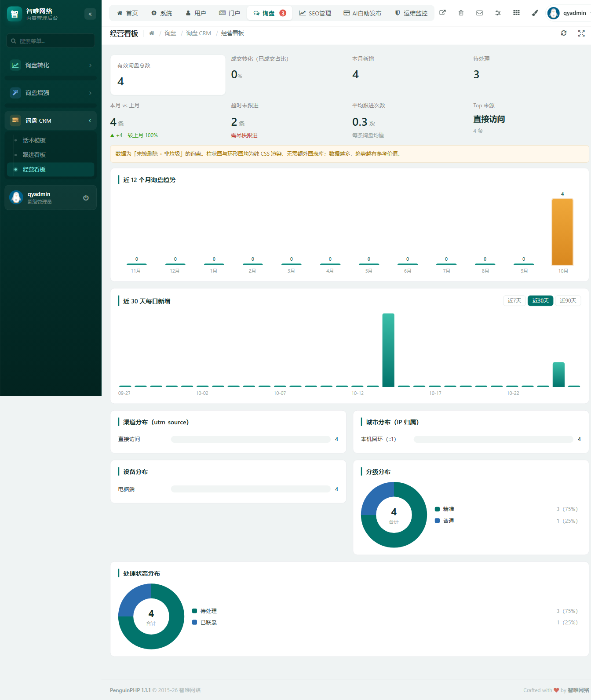Click the qyadmin avatar in top bar

[554, 13]
